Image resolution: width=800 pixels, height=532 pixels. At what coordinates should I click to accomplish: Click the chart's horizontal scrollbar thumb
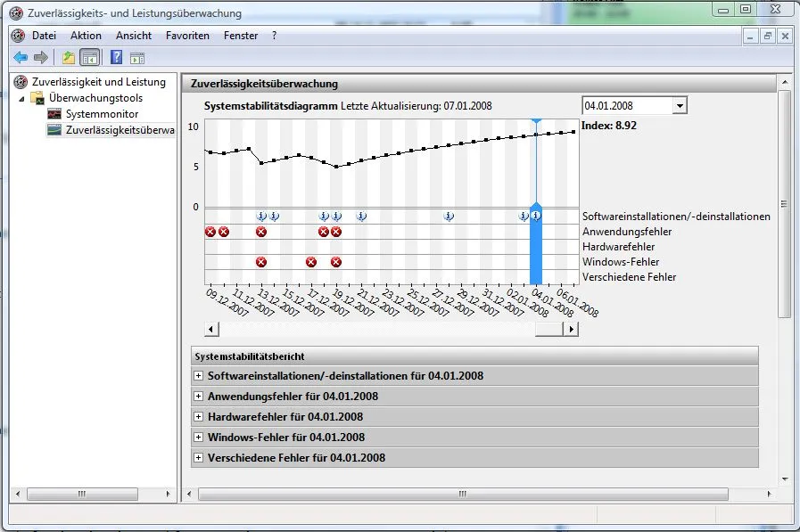(x=549, y=329)
